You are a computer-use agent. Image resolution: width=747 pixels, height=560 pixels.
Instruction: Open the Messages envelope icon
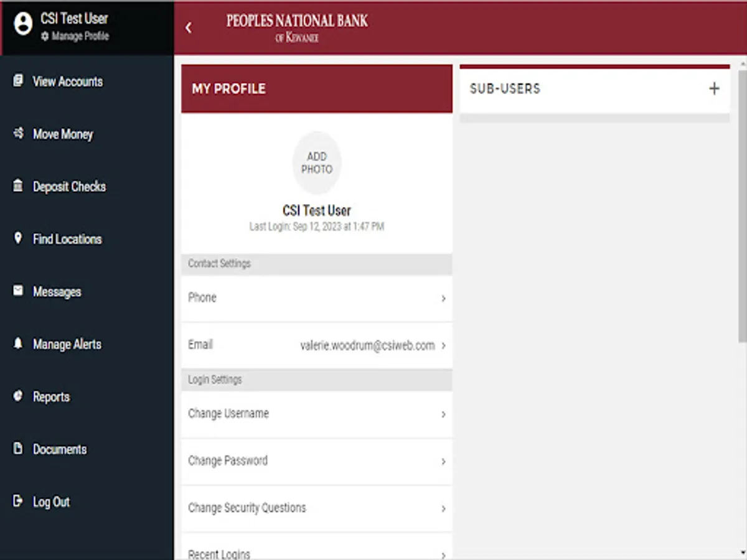click(x=17, y=291)
